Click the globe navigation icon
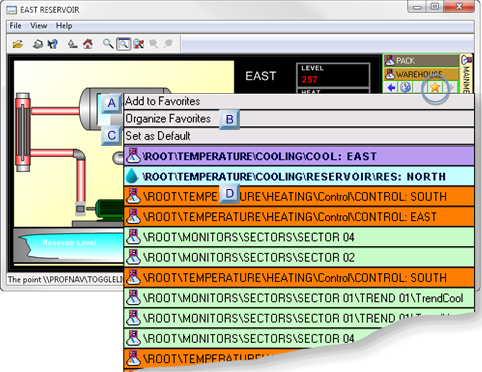The height and width of the screenshot is (372, 482). pos(405,88)
